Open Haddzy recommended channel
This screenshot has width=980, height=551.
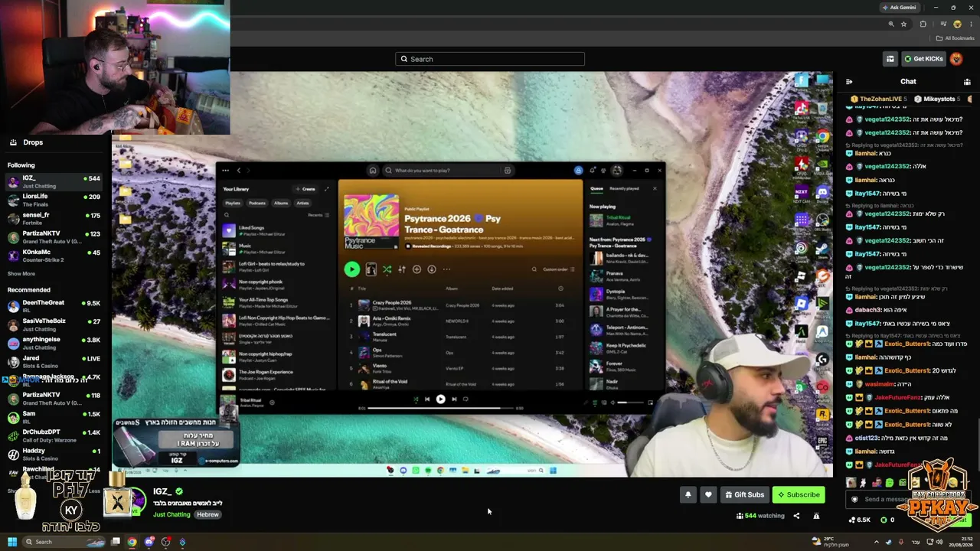coord(54,455)
